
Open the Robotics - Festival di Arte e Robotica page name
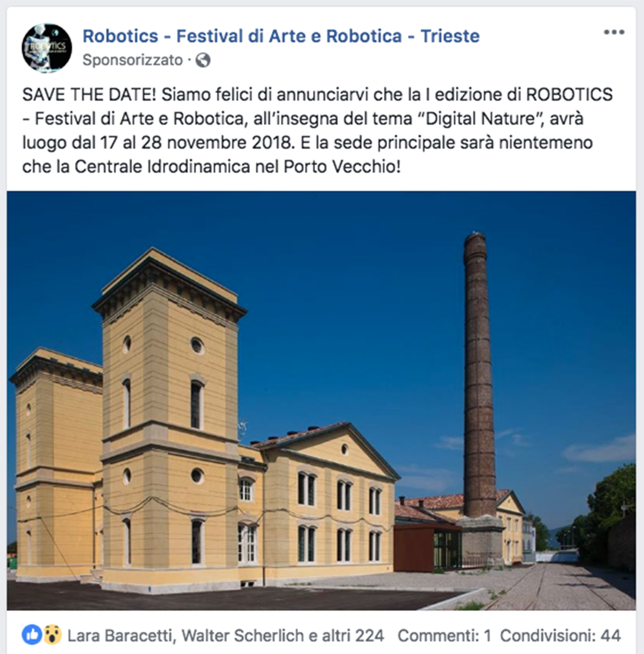pyautogui.click(x=281, y=36)
